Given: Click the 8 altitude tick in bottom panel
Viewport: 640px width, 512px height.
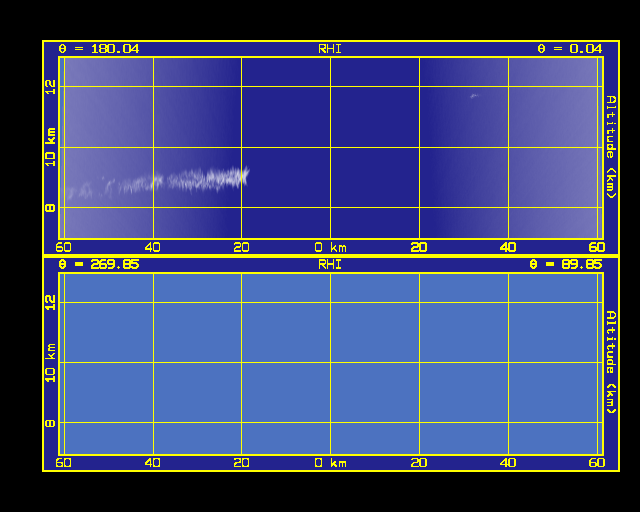Looking at the screenshot, I should [x=50, y=423].
